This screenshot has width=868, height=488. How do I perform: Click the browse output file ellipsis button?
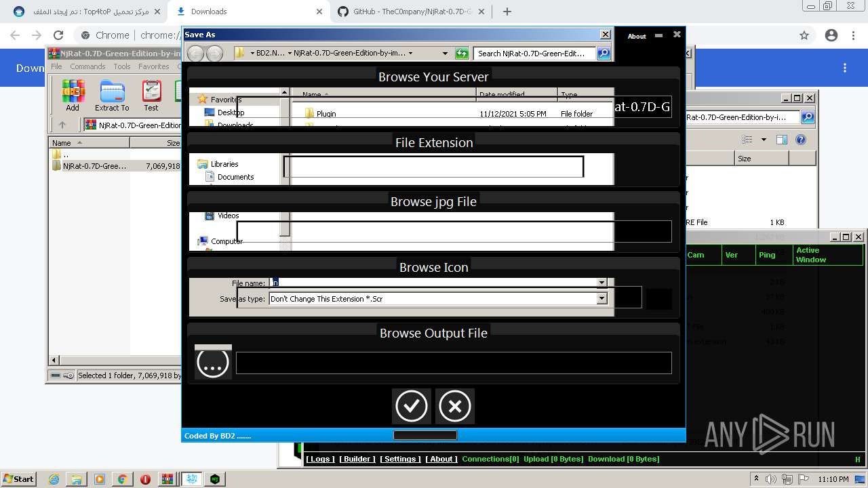pos(212,363)
